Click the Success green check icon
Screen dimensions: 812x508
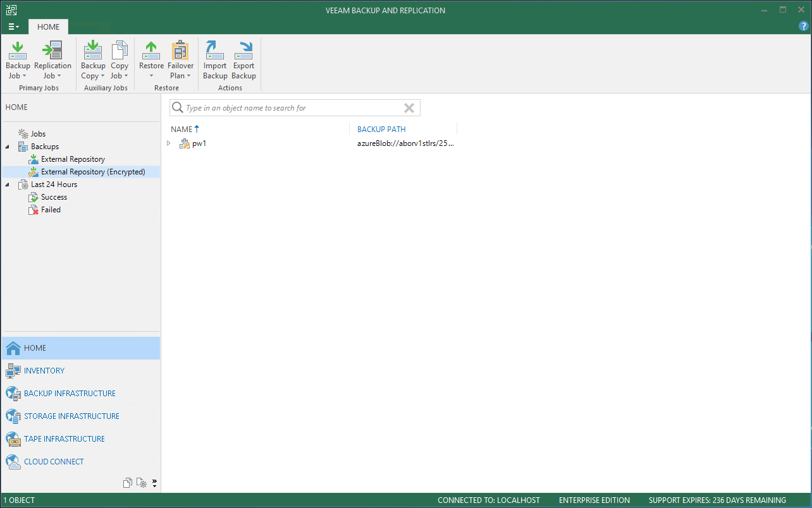coord(34,197)
